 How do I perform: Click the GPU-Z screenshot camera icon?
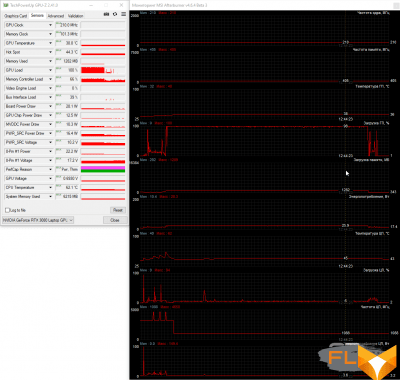click(106, 14)
